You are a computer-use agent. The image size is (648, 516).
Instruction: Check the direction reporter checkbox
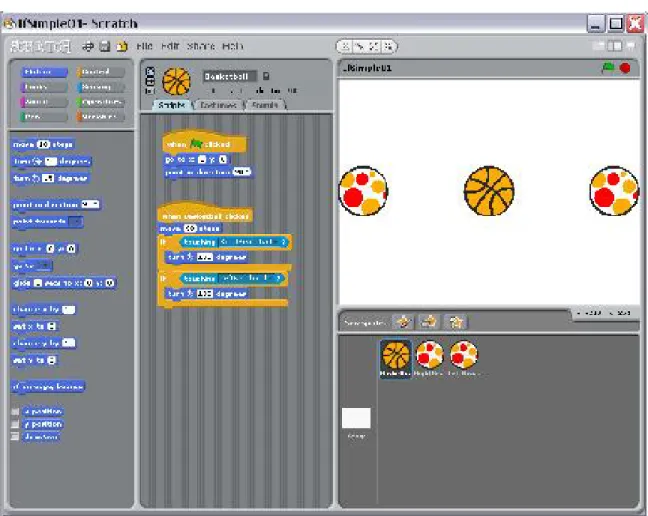coord(15,437)
